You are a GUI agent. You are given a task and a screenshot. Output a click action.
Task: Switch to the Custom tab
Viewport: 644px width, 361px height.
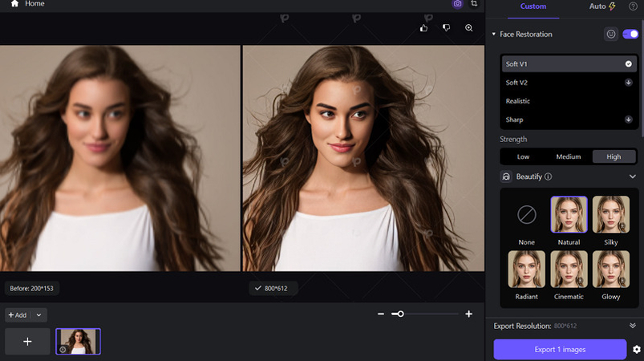(533, 6)
